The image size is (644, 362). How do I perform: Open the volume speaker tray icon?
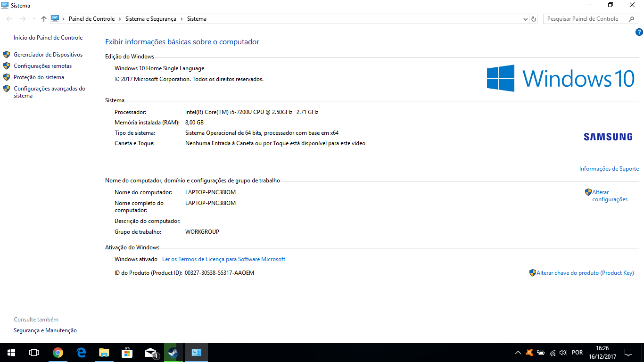click(x=563, y=353)
